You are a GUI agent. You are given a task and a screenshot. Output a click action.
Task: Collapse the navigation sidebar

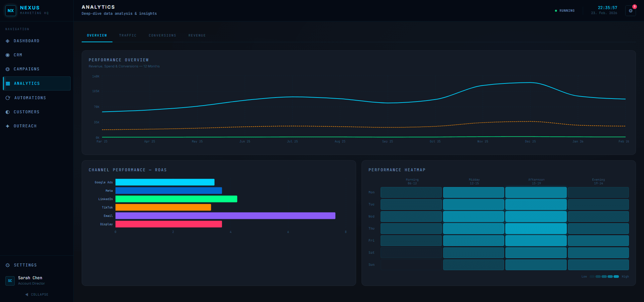pyautogui.click(x=37, y=294)
